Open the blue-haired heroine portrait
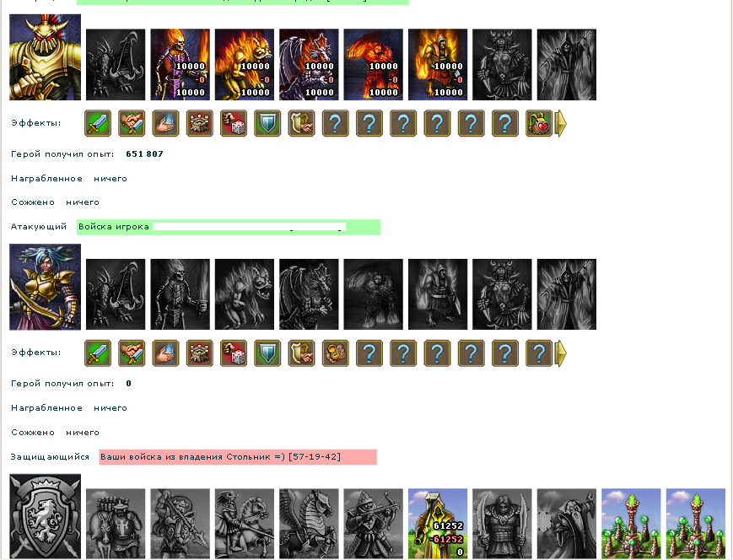 tap(45, 287)
